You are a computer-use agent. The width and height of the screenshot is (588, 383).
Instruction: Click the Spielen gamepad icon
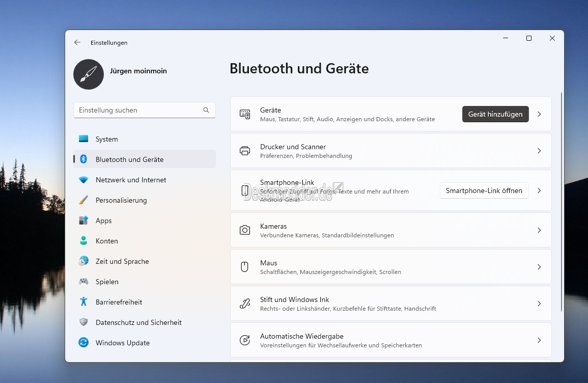pos(83,281)
